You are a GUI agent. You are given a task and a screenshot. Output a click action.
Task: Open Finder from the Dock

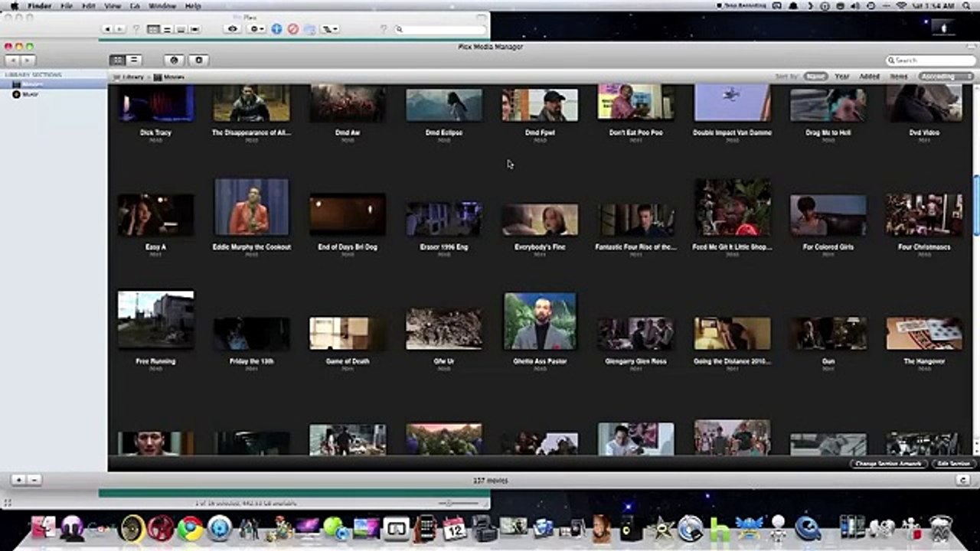44,528
